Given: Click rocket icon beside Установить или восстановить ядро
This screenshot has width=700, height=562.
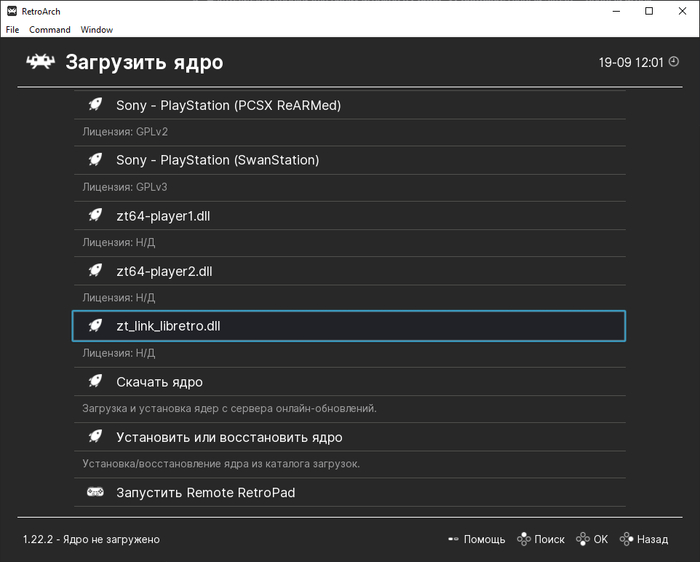Looking at the screenshot, I should point(95,437).
